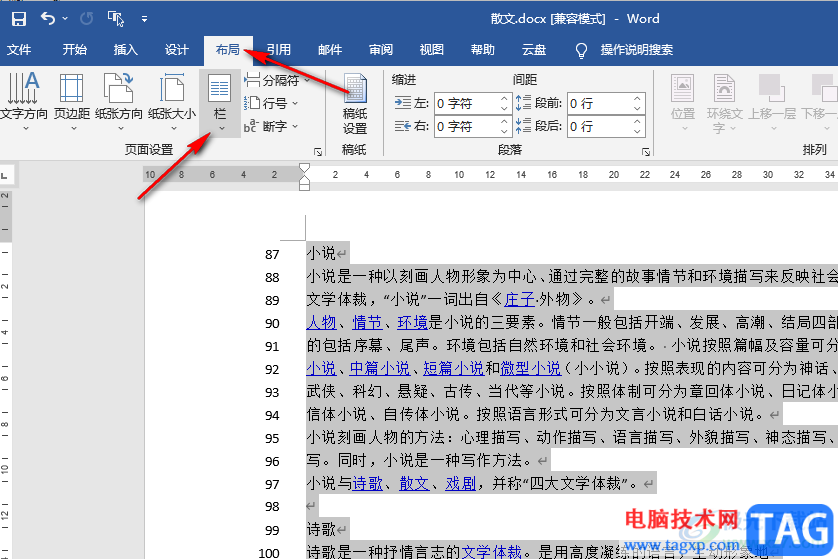Open the 文件 tab

pyautogui.click(x=19, y=50)
